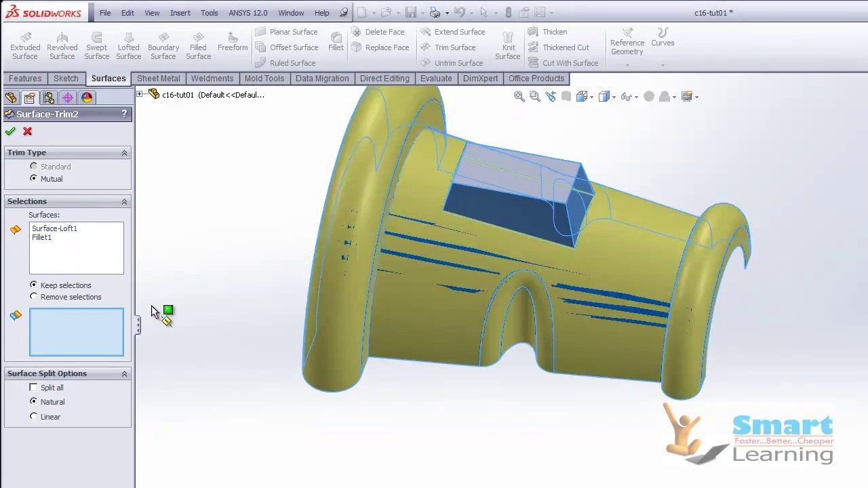This screenshot has width=868, height=488.
Task: Select Fillet1 in Surfaces list
Action: (41, 237)
